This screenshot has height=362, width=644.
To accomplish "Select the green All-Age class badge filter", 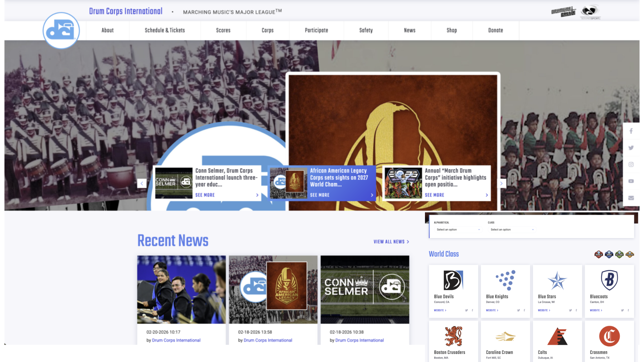I will pyautogui.click(x=619, y=255).
